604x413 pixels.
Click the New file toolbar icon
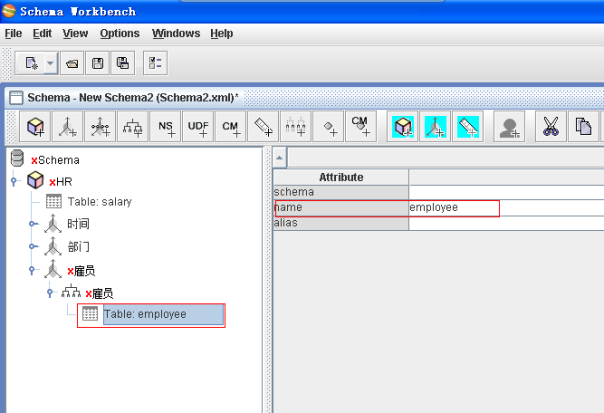tap(31, 63)
